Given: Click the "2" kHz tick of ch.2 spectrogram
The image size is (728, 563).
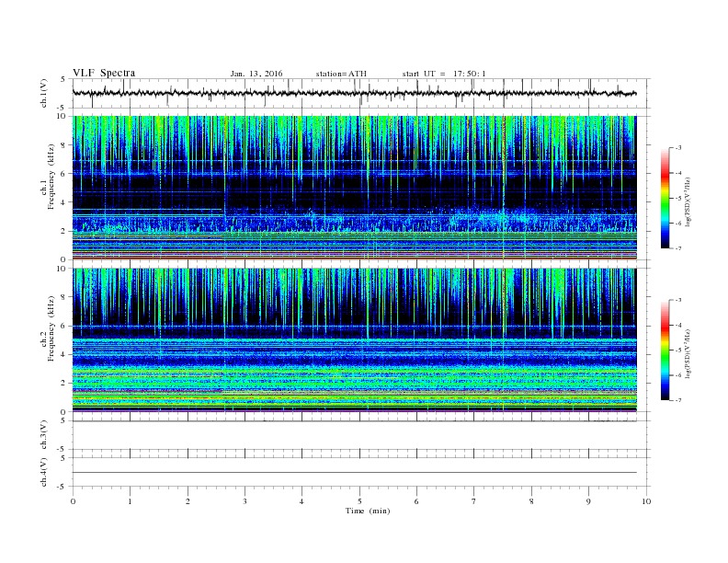Looking at the screenshot, I should click(x=63, y=384).
